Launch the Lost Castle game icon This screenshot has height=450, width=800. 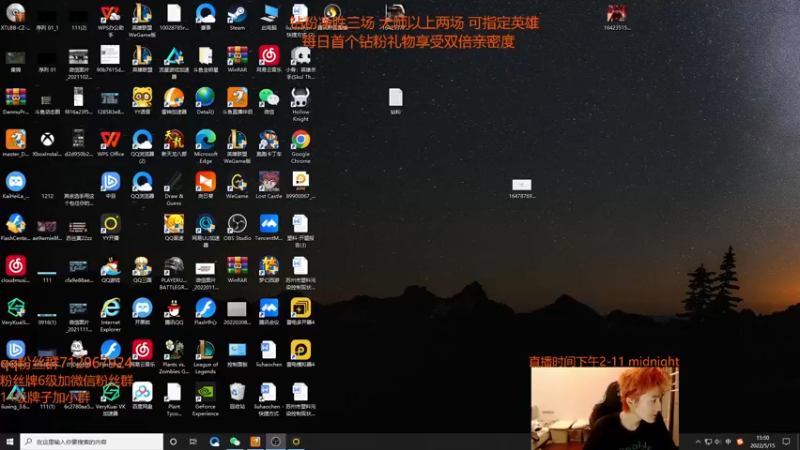(x=269, y=185)
